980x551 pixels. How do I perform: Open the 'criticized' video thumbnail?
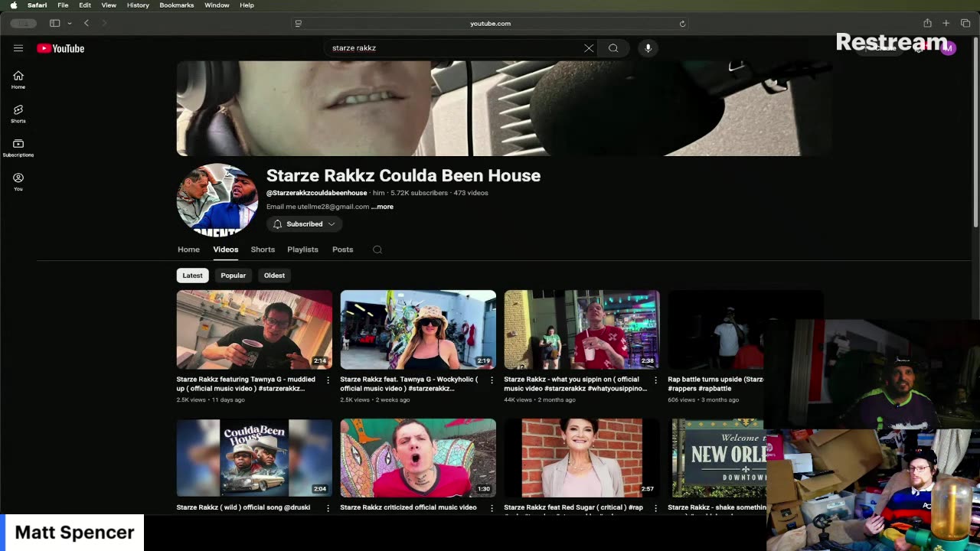418,458
